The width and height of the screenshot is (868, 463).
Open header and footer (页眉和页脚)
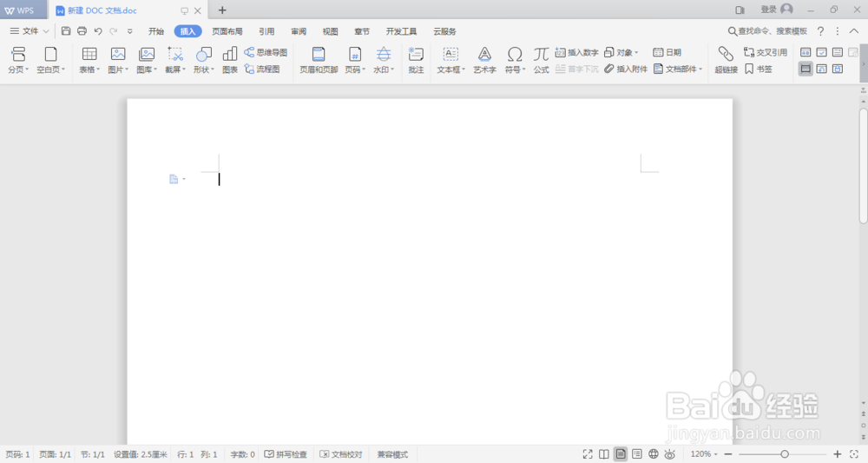click(x=319, y=60)
